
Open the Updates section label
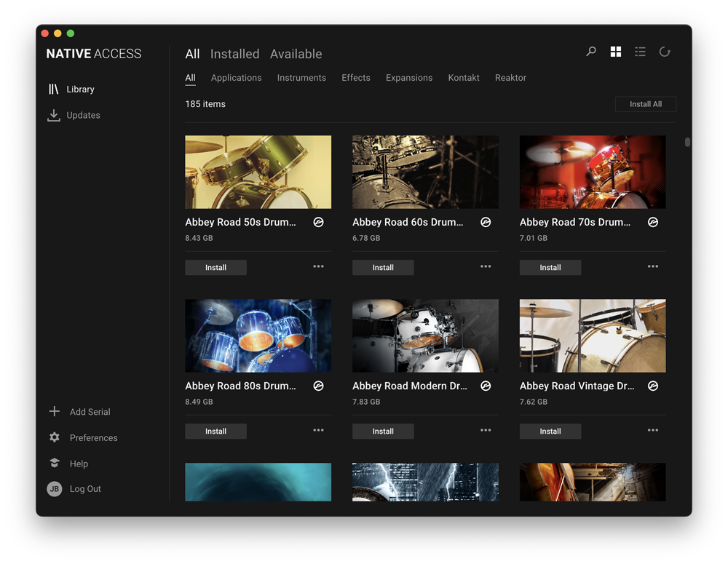click(x=83, y=115)
